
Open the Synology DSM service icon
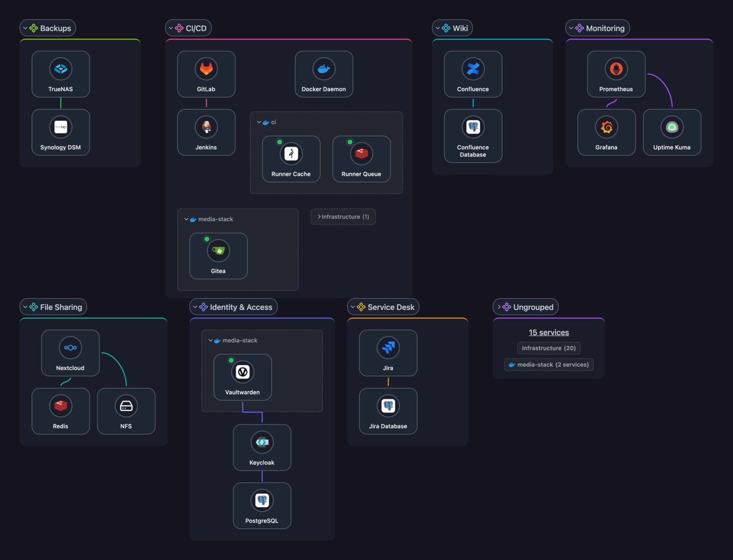(x=61, y=127)
